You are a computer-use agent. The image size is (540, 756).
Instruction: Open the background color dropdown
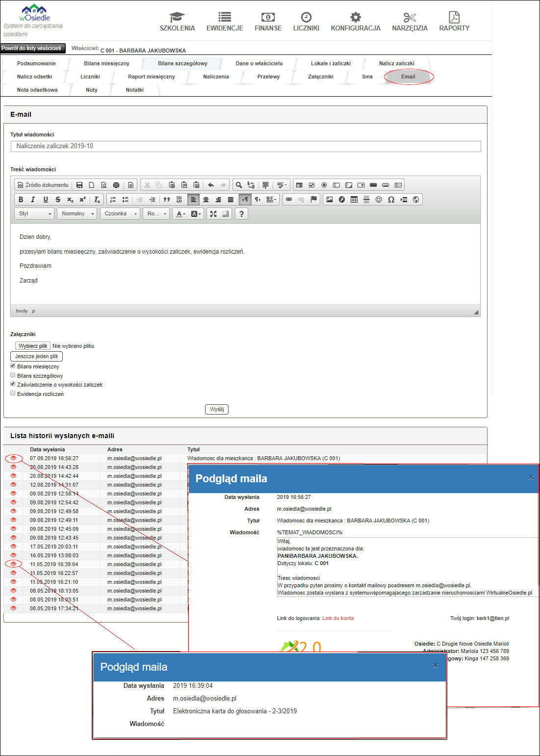[x=196, y=214]
